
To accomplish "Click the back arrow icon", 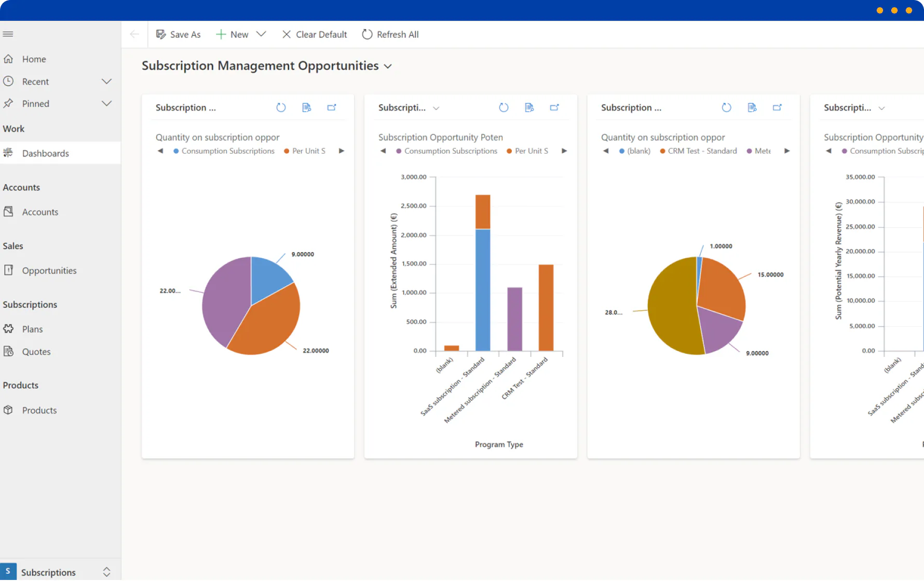I will [x=134, y=34].
